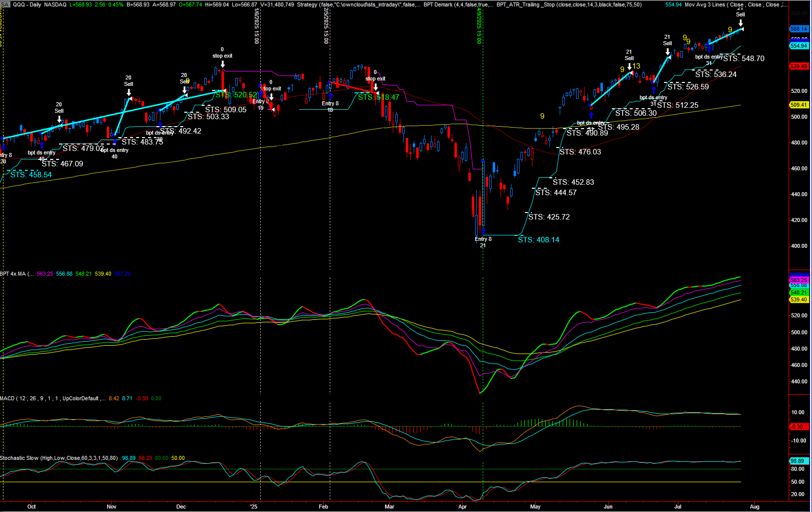Click the yellow 13 Demark count near June
812x512 pixels.
tap(636, 66)
